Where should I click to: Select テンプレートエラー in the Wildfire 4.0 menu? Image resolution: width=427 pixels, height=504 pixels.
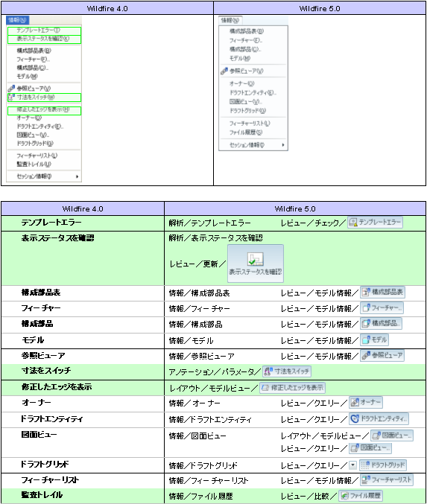pos(44,31)
